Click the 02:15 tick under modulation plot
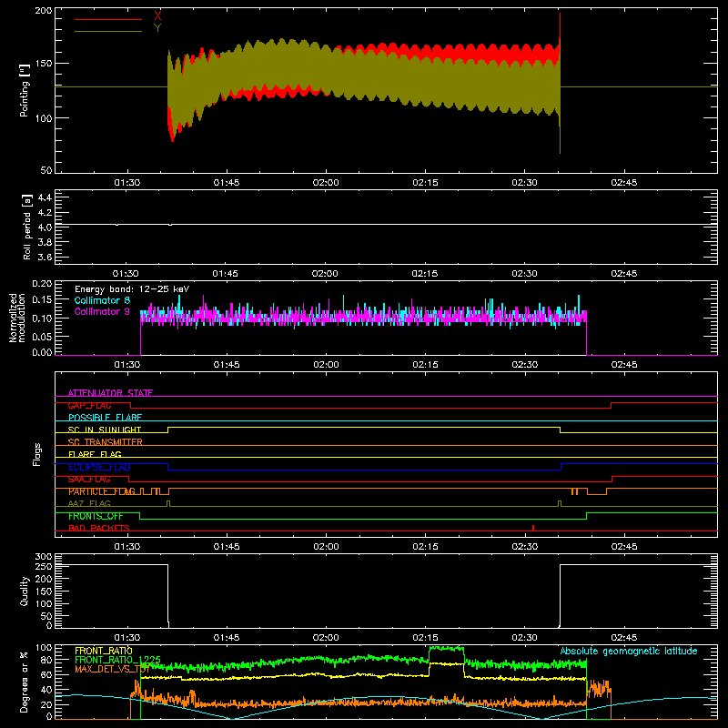 click(425, 365)
